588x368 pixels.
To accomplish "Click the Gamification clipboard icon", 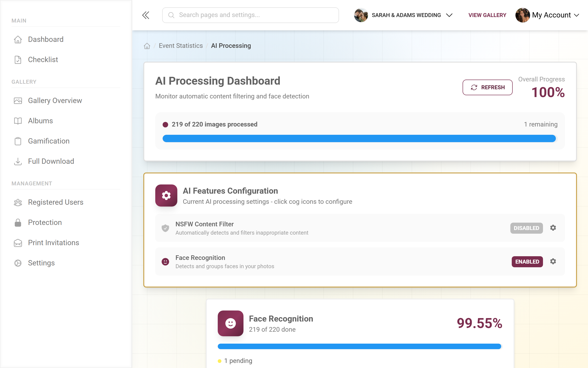I will pos(18,141).
